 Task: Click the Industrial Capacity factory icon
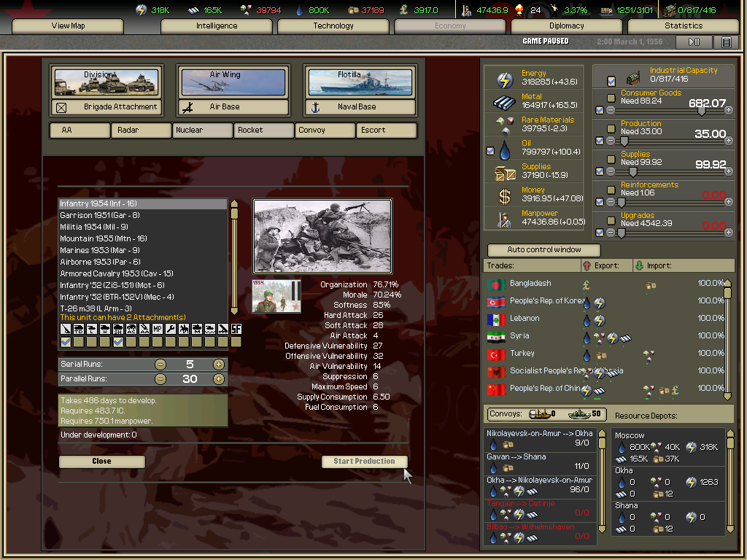tap(634, 77)
